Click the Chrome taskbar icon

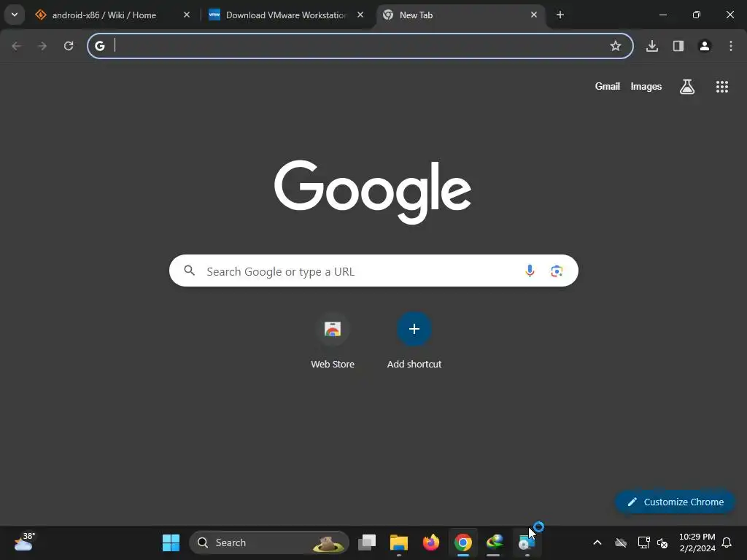point(462,542)
